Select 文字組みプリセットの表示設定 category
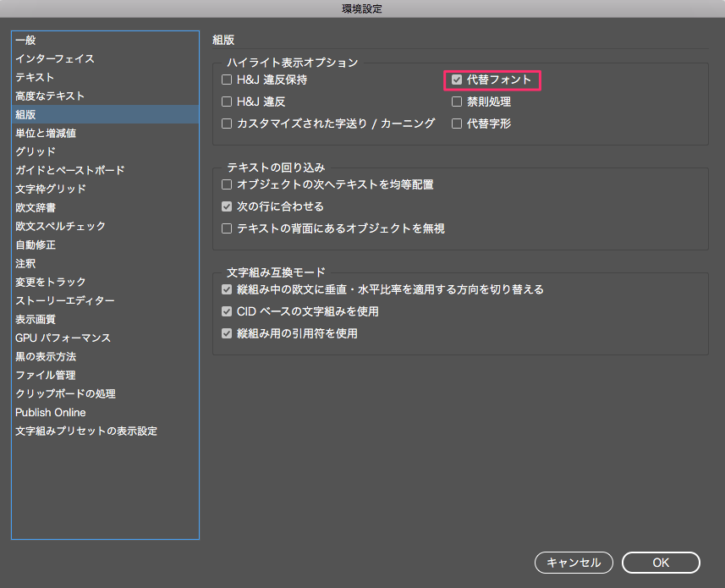This screenshot has width=725, height=588. coord(106,431)
